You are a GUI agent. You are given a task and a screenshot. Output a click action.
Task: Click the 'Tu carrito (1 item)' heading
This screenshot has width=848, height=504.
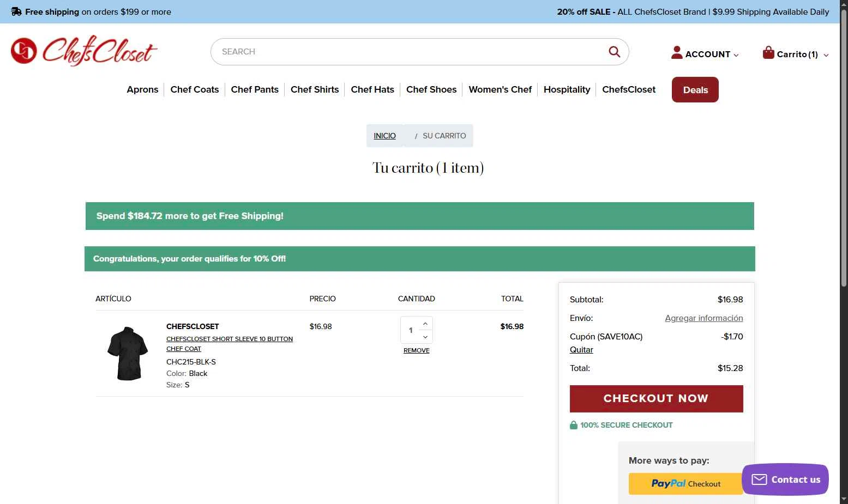(x=428, y=168)
